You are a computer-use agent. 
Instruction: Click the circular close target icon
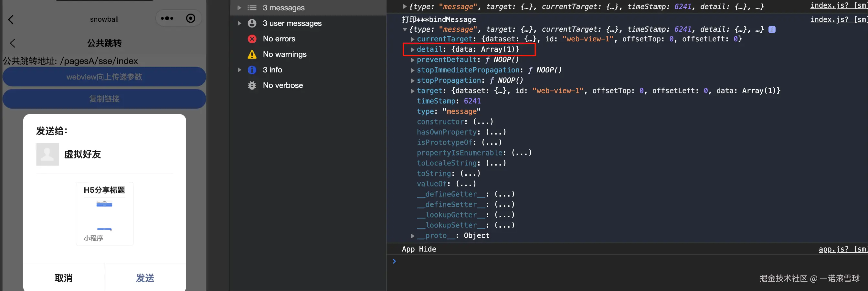tap(191, 18)
